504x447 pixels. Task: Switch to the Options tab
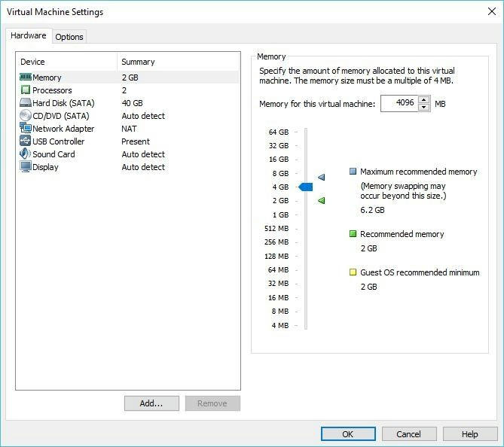click(69, 37)
